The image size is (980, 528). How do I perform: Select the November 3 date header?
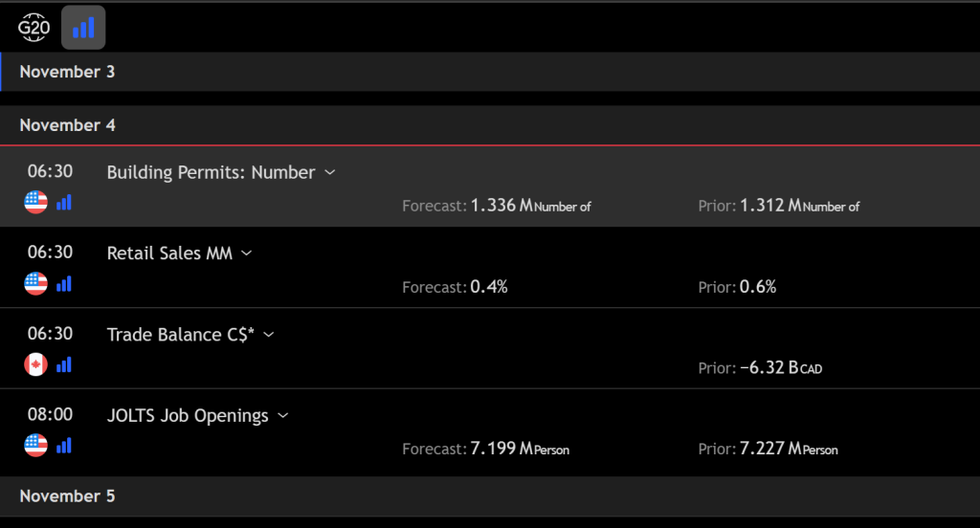[67, 72]
